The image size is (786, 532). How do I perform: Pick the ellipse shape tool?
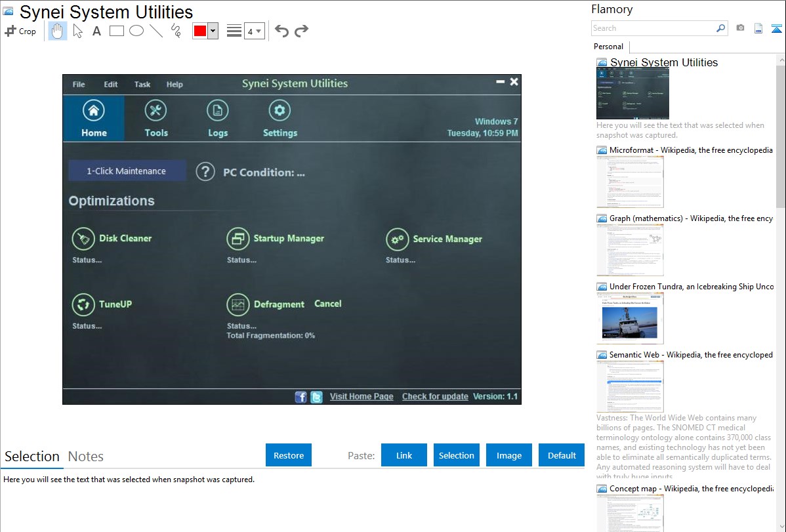click(x=136, y=31)
